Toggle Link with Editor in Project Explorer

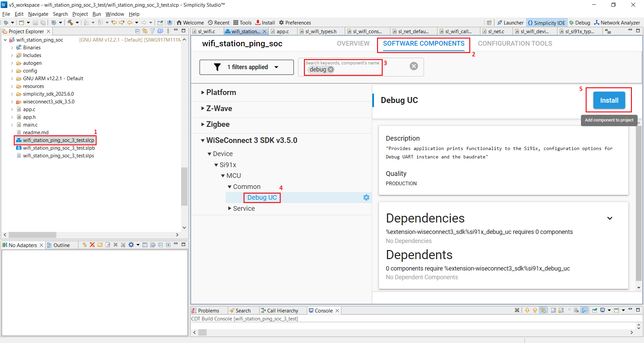point(145,31)
